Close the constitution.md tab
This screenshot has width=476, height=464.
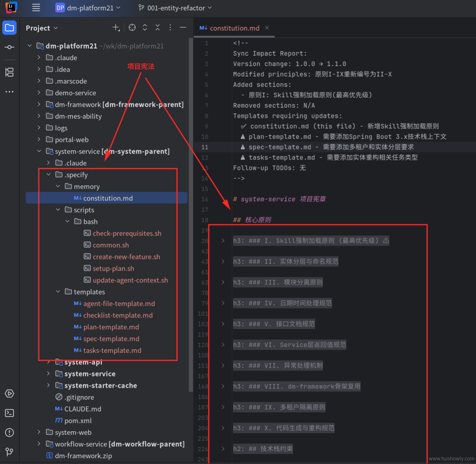[x=267, y=28]
